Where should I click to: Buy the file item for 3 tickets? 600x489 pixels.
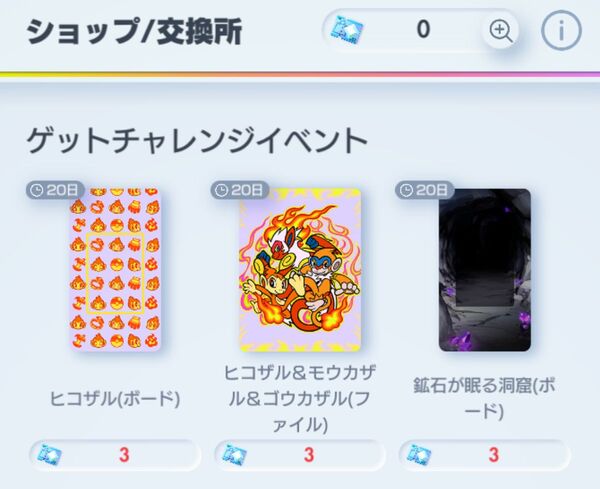pyautogui.click(x=300, y=455)
